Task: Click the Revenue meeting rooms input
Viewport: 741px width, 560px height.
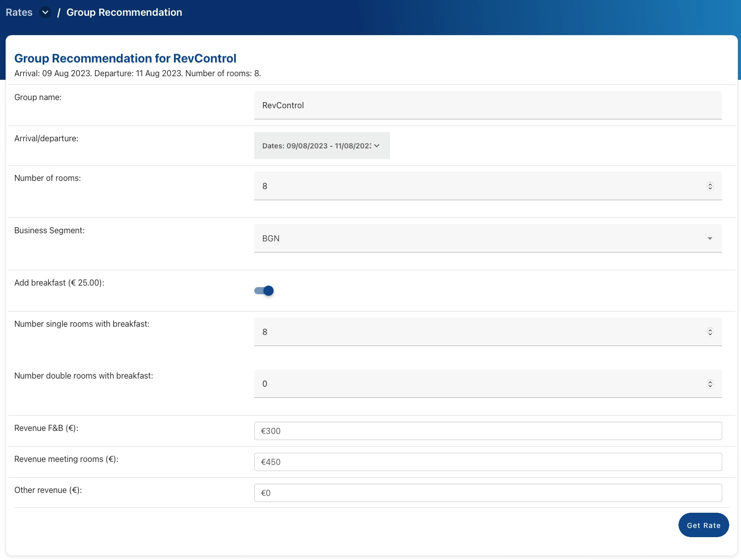Action: tap(487, 462)
